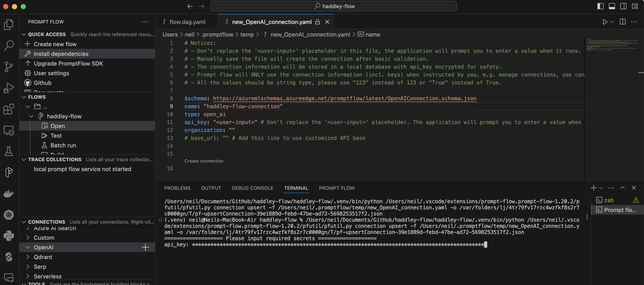Viewport: 644px width, 285px height.
Task: Open the Docker view in activity bar
Action: point(9,193)
